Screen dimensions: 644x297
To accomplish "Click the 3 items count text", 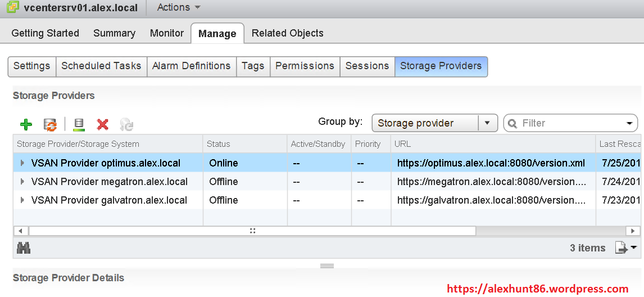I will [588, 248].
